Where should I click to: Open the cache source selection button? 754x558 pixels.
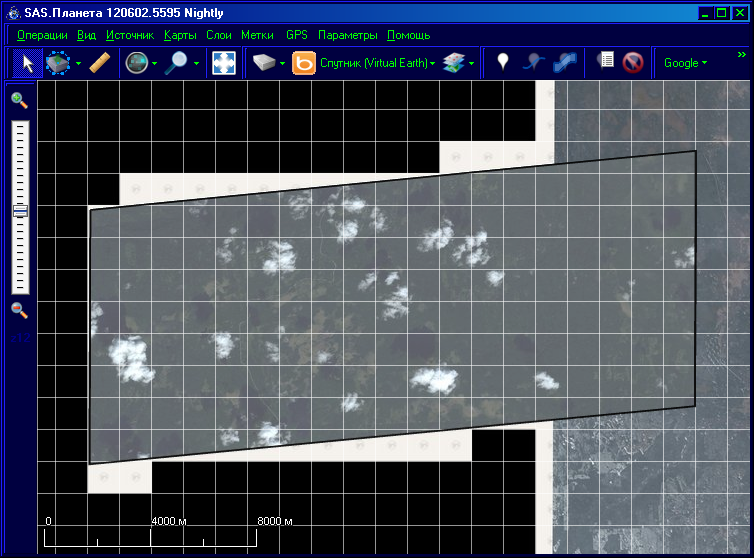[x=263, y=63]
